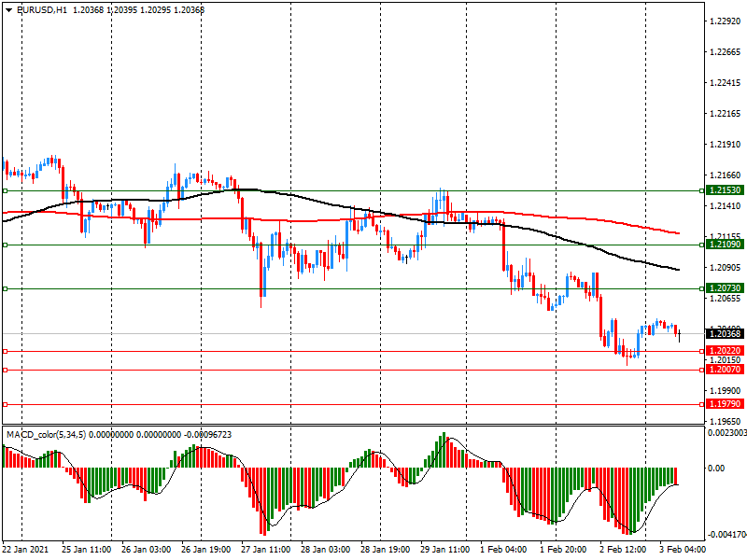
Task: Click the 0.00 level on MACD scale
Action: coord(715,468)
